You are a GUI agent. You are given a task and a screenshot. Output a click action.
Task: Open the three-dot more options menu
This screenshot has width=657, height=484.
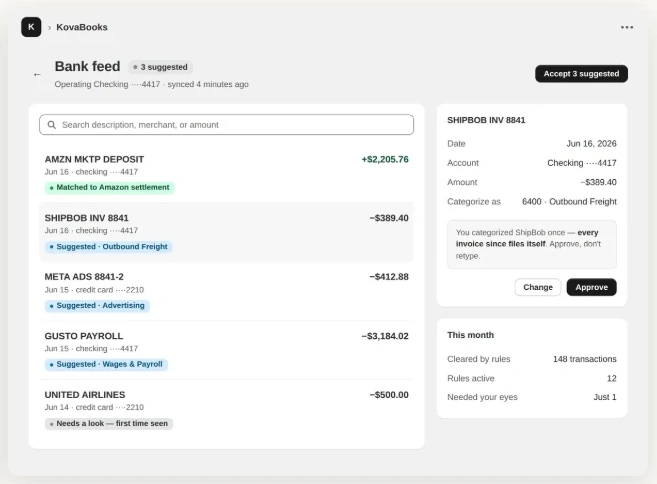click(x=627, y=27)
